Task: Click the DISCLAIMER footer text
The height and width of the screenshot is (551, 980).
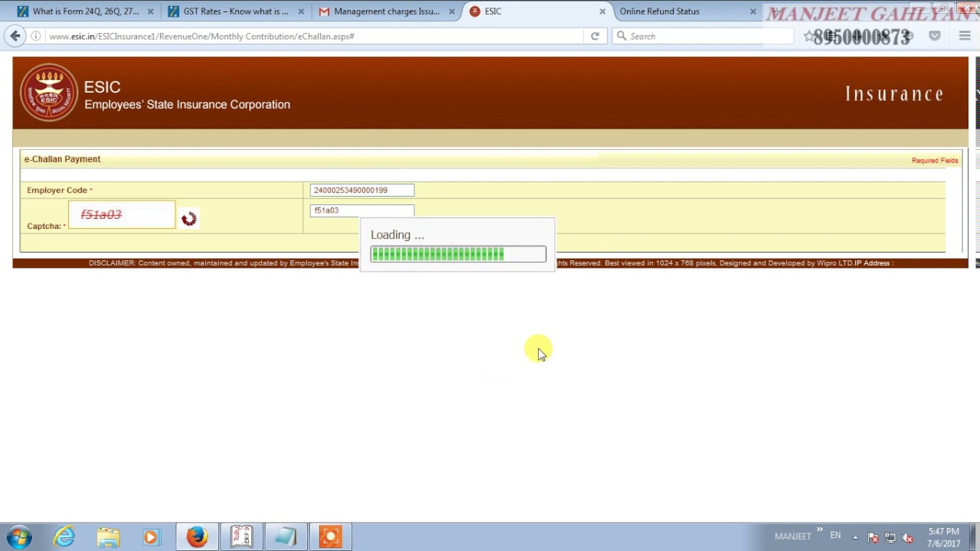Action: coord(224,263)
